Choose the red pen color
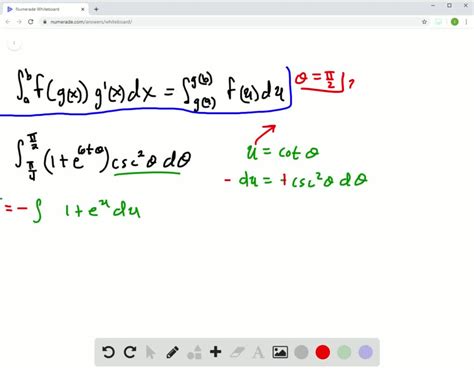The width and height of the screenshot is (474, 370). (x=323, y=352)
